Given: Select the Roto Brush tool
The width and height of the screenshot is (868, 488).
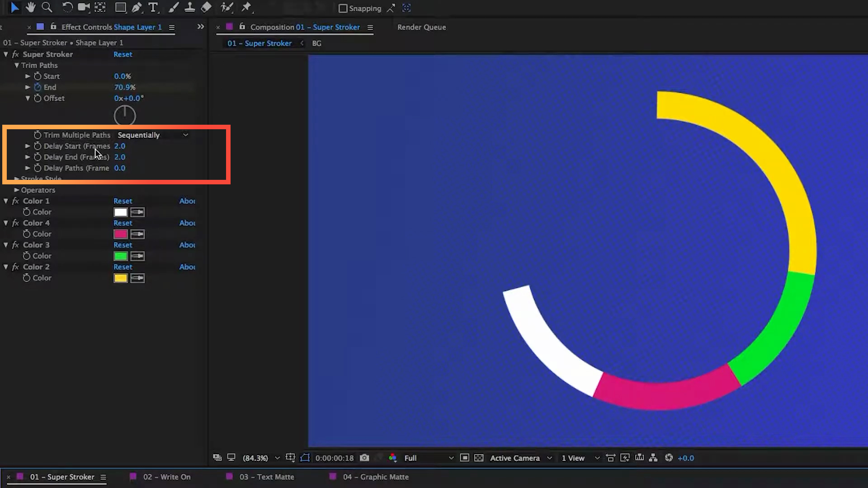Looking at the screenshot, I should [x=226, y=7].
